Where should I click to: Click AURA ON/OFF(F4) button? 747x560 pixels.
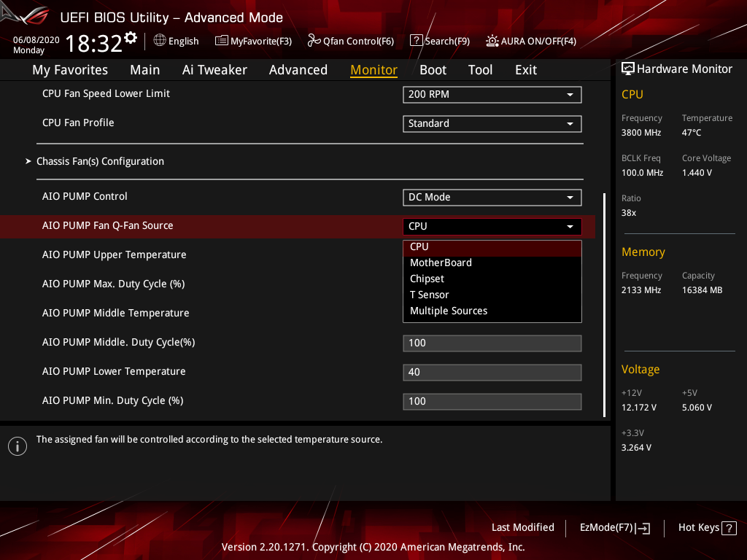531,41
